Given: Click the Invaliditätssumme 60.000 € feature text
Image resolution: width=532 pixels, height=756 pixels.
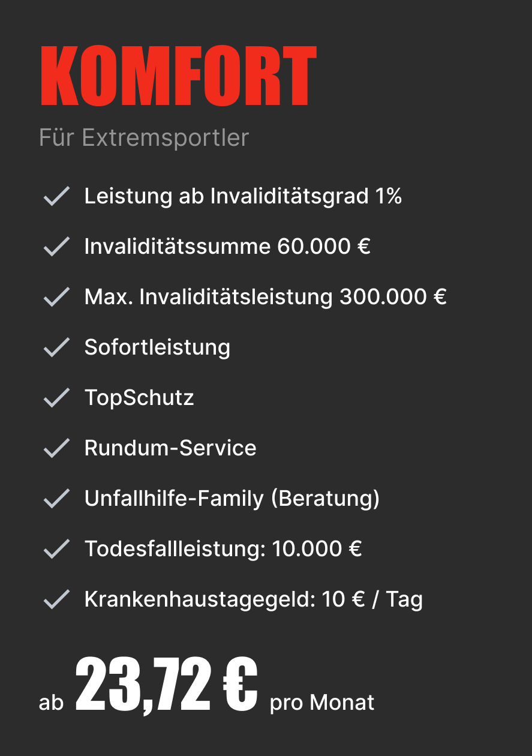Looking at the screenshot, I should click(x=227, y=247).
